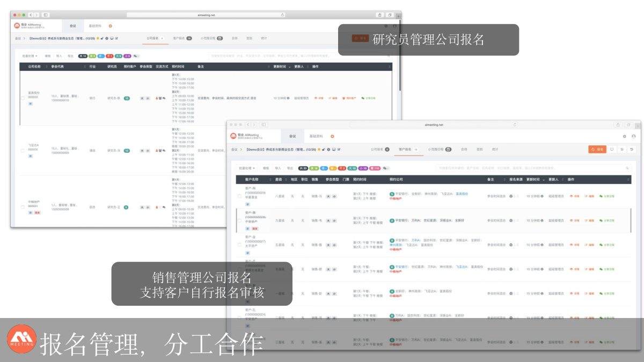Tick the checkbox for 富美股份 company row
The image size is (644, 362).
click(x=23, y=98)
